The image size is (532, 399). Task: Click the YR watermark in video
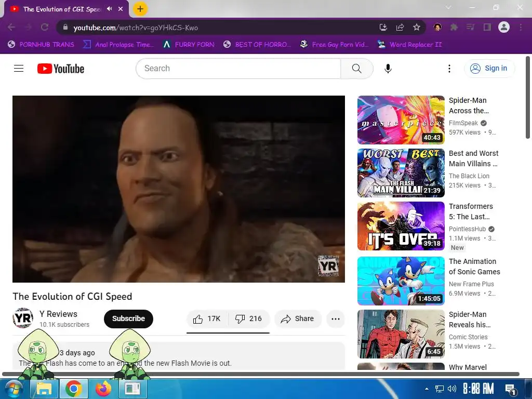pos(328,265)
